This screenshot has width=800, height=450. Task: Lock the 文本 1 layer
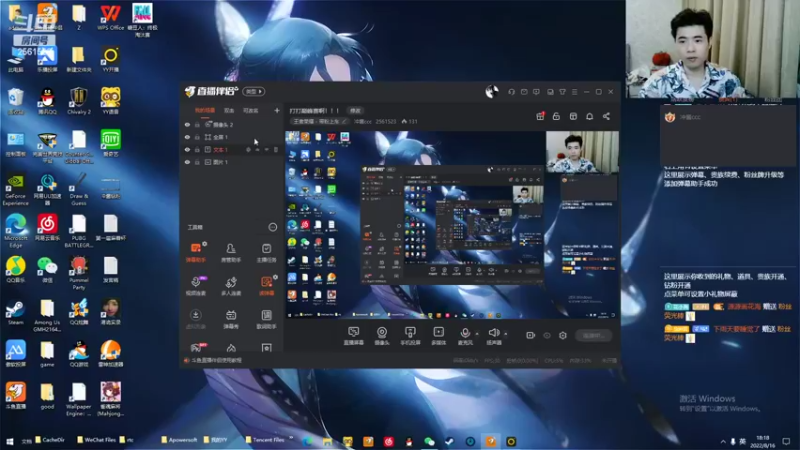coord(197,149)
